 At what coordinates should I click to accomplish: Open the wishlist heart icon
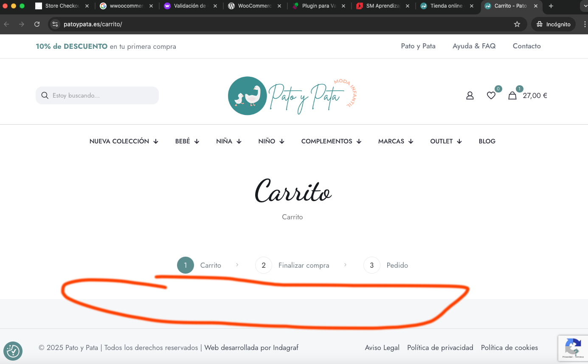click(x=491, y=95)
